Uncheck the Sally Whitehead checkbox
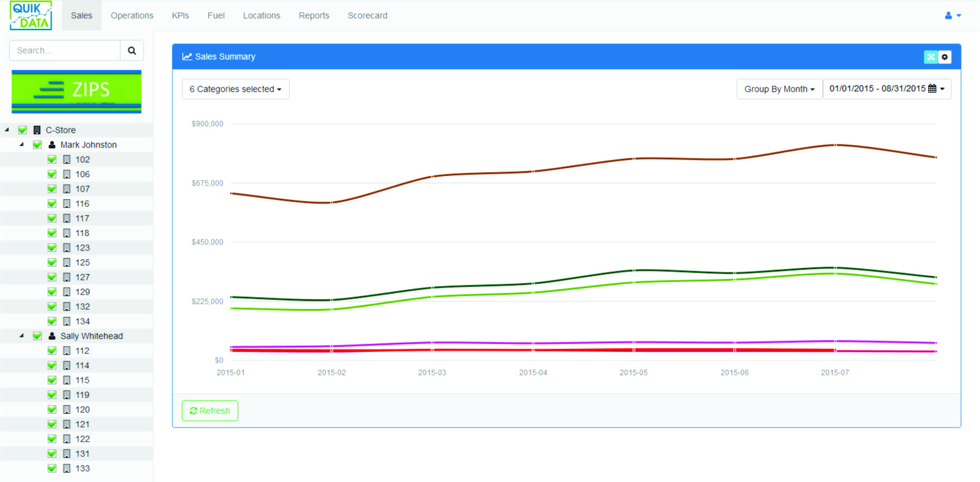Screen dimensions: 980x482 37,336
